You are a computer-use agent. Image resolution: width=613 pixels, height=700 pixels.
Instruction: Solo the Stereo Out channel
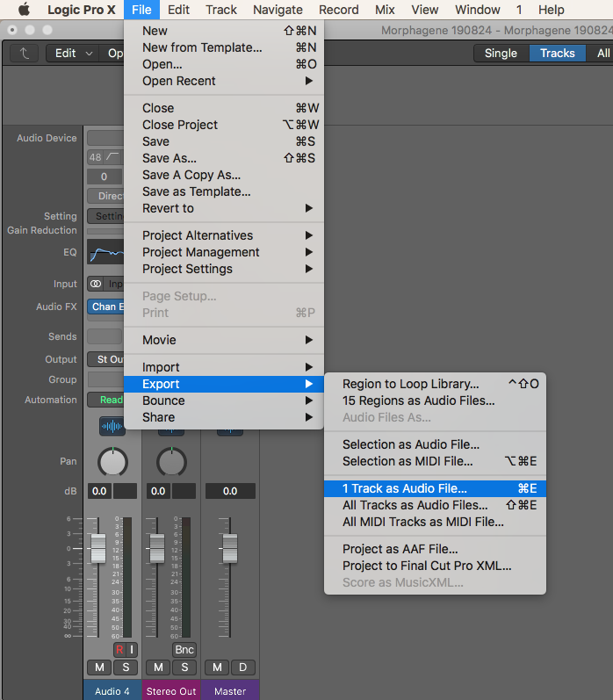coord(184,668)
